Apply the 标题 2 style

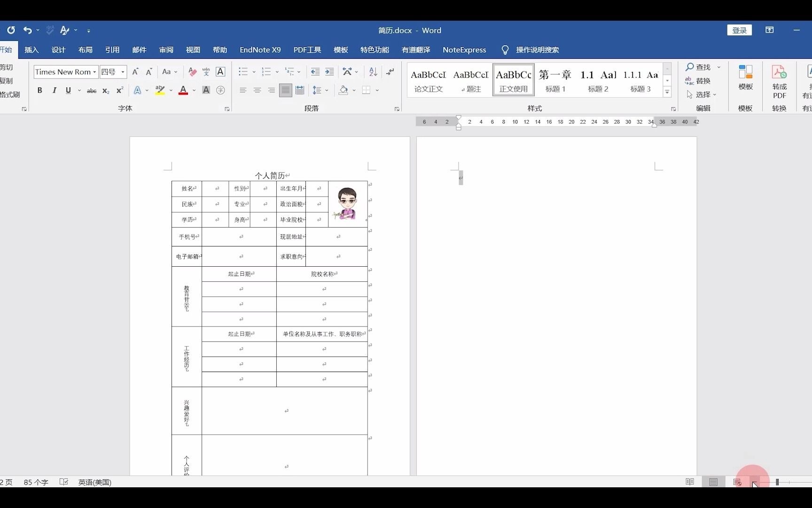click(x=598, y=80)
